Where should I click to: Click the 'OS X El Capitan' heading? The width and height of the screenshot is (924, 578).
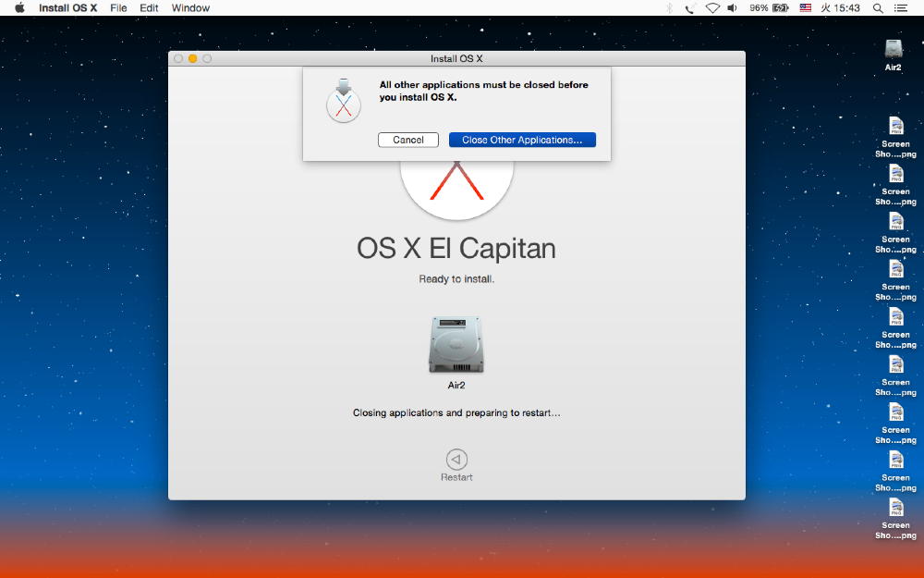coord(456,248)
